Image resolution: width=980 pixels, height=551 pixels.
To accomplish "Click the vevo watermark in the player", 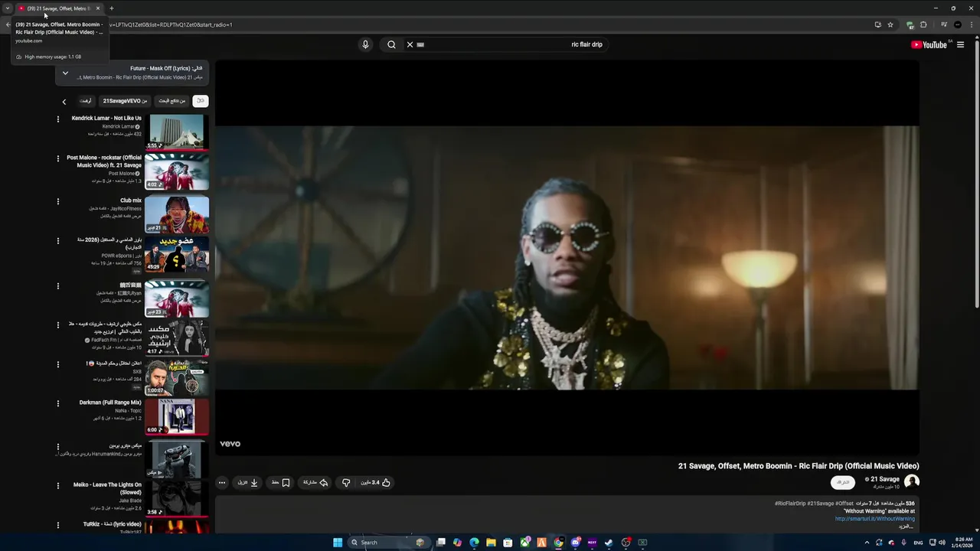I will pyautogui.click(x=230, y=444).
